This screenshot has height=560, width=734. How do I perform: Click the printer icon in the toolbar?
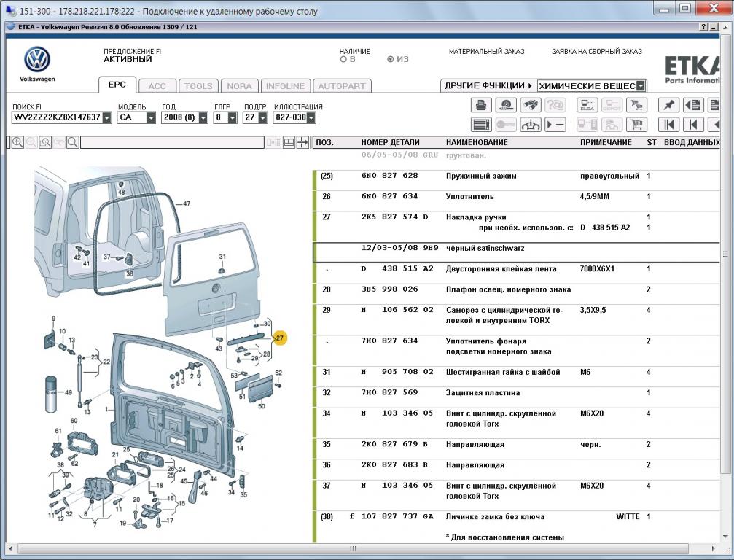click(481, 105)
